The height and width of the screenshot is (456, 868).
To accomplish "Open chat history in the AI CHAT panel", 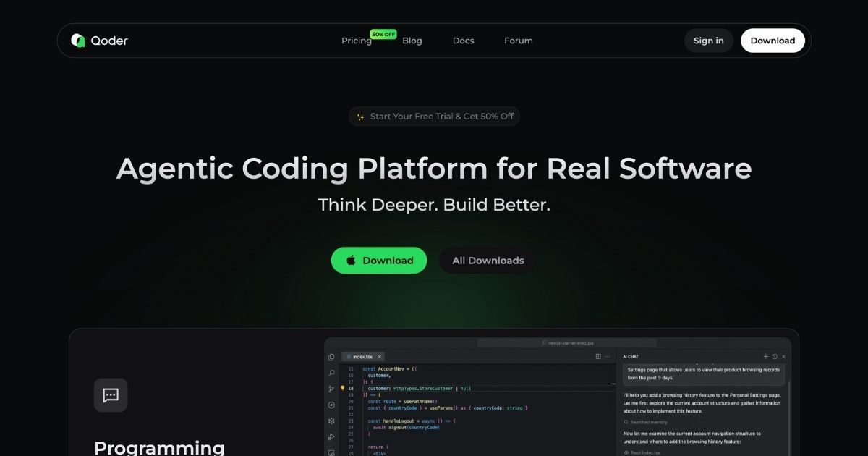I will click(x=775, y=356).
